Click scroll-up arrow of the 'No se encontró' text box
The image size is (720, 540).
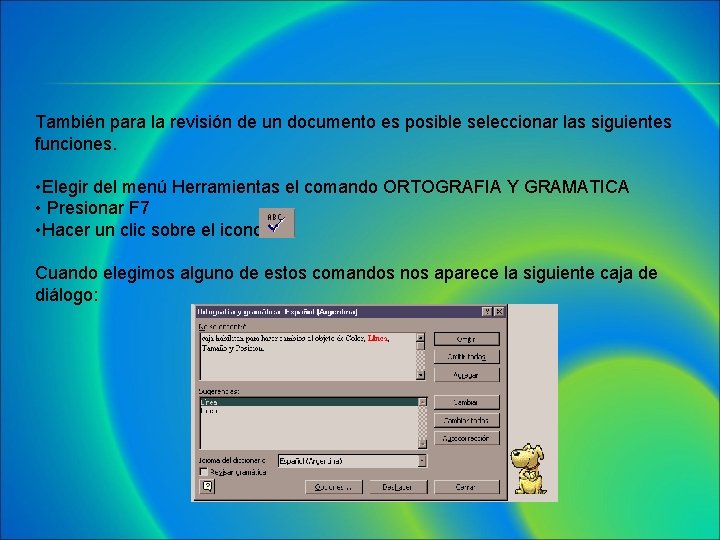pyautogui.click(x=421, y=338)
